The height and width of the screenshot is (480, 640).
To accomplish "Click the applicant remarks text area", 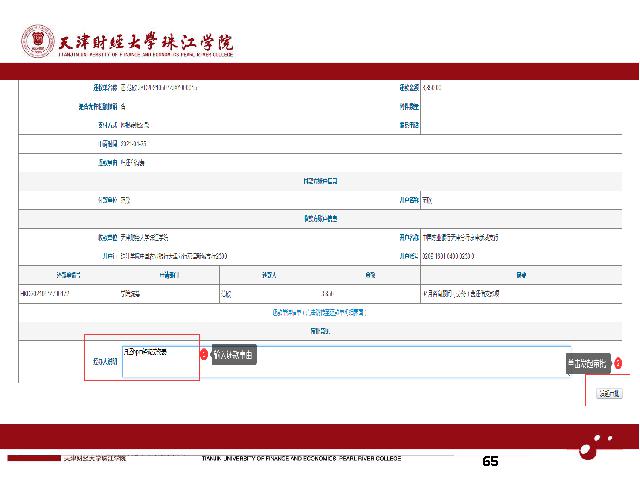I will pyautogui.click(x=346, y=362).
